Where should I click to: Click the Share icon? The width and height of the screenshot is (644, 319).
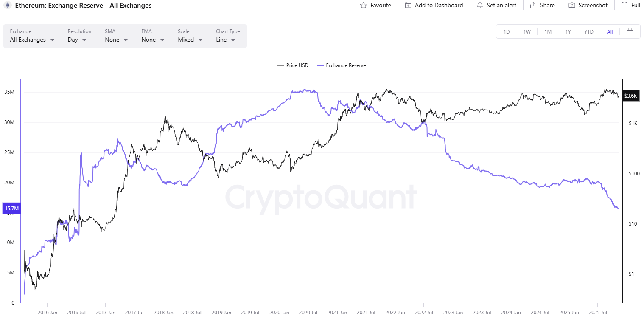(x=533, y=6)
